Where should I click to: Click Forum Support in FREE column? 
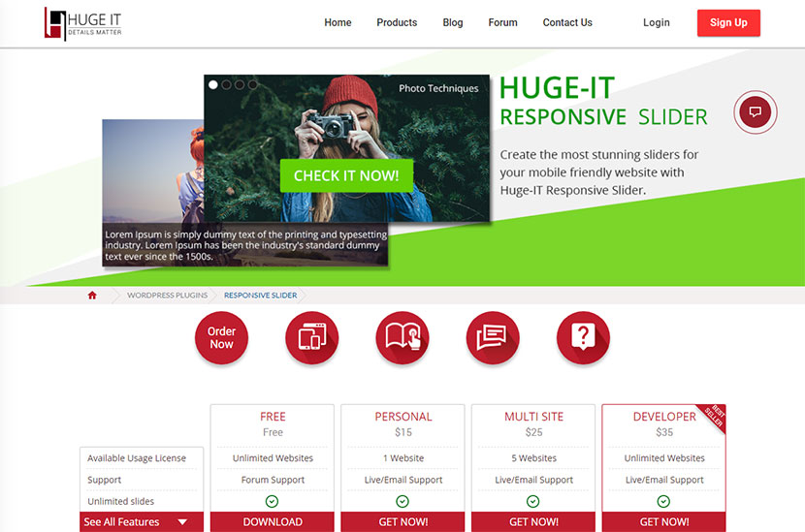(273, 480)
